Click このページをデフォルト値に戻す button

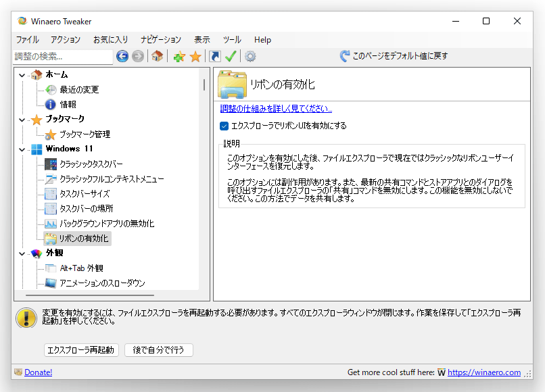(394, 56)
